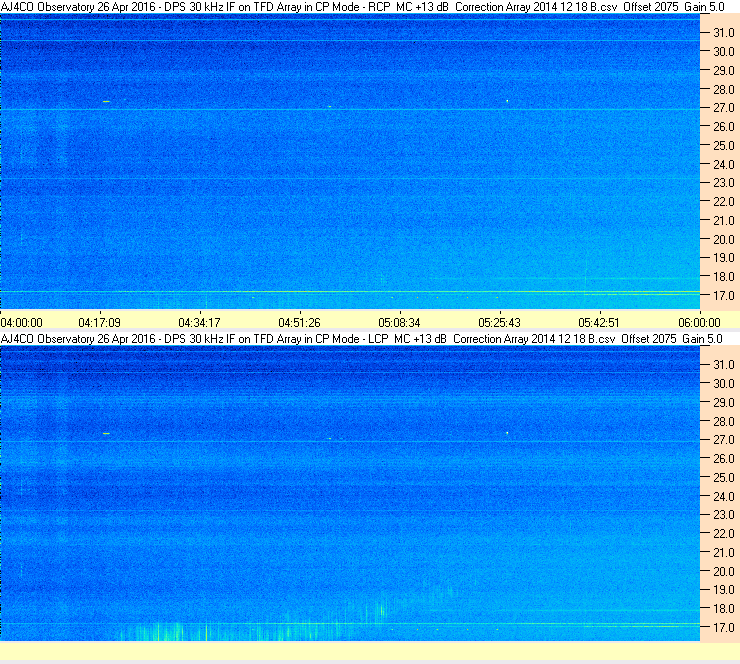Pick the 27.0 frequency label on LCP axis

[724, 440]
